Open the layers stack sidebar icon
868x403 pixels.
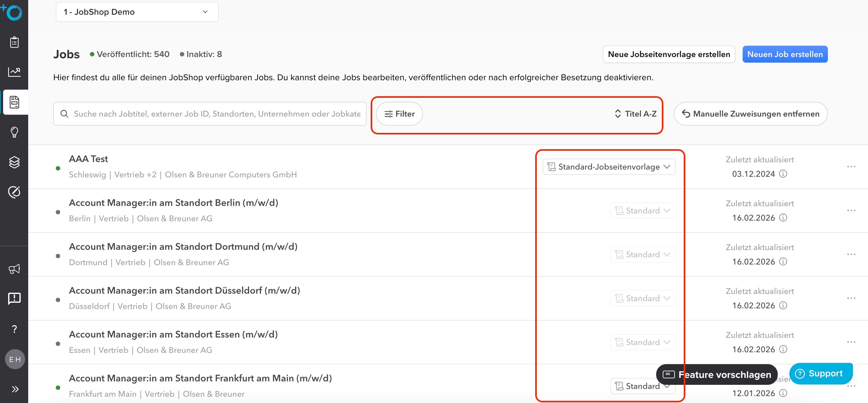(14, 162)
